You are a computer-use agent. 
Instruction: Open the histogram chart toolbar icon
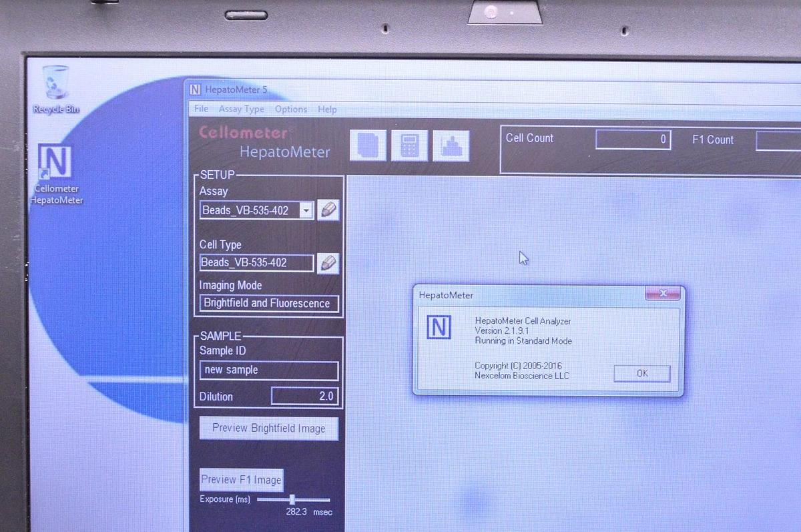(451, 146)
